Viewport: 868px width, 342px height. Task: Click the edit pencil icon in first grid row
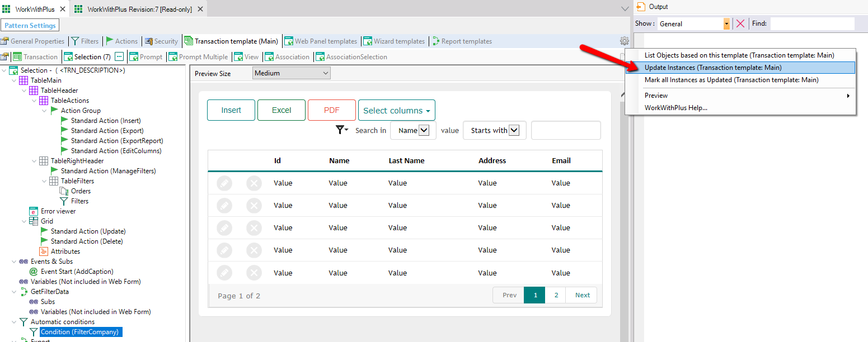[224, 183]
